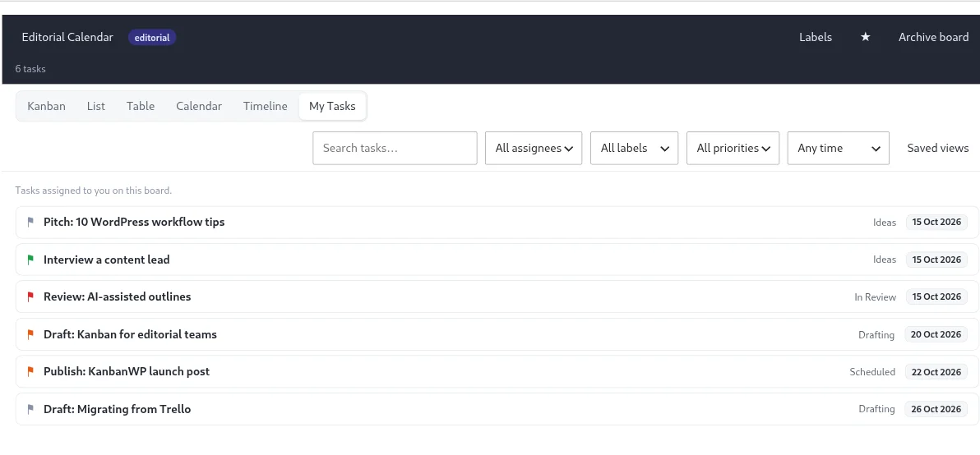Open the All labels filter dropdown
The image size is (980, 455).
click(635, 148)
